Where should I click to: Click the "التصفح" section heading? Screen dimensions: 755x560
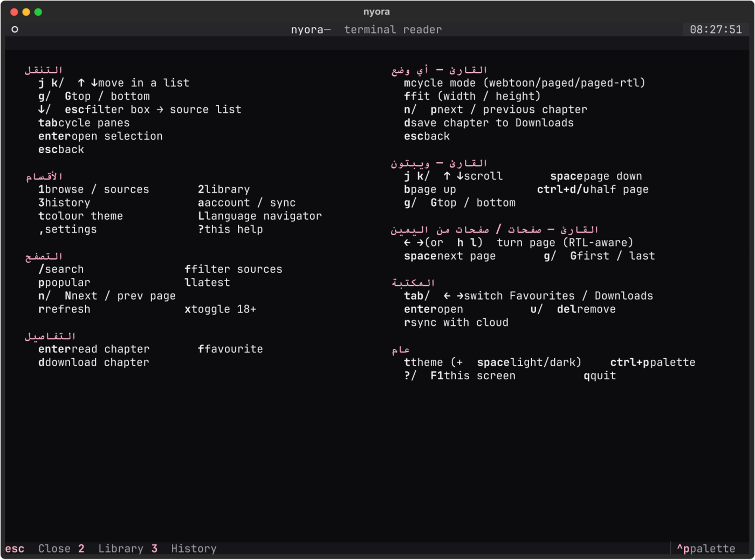pos(44,256)
